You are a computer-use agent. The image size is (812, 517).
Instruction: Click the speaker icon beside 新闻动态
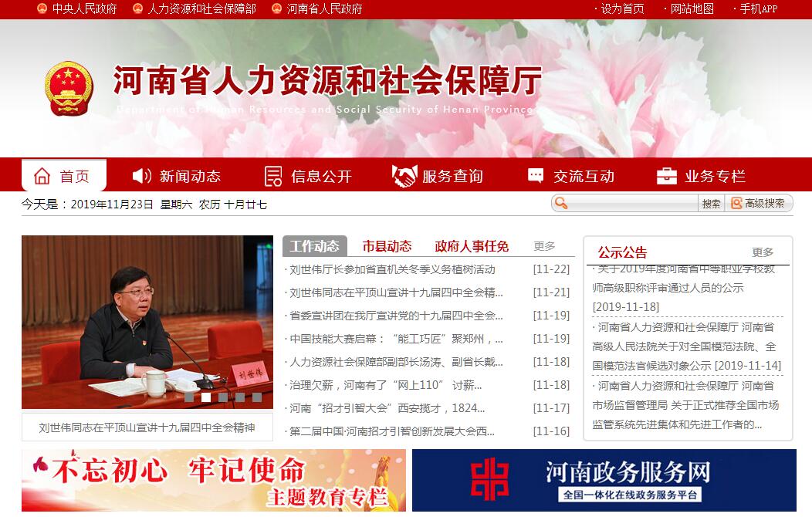click(141, 176)
